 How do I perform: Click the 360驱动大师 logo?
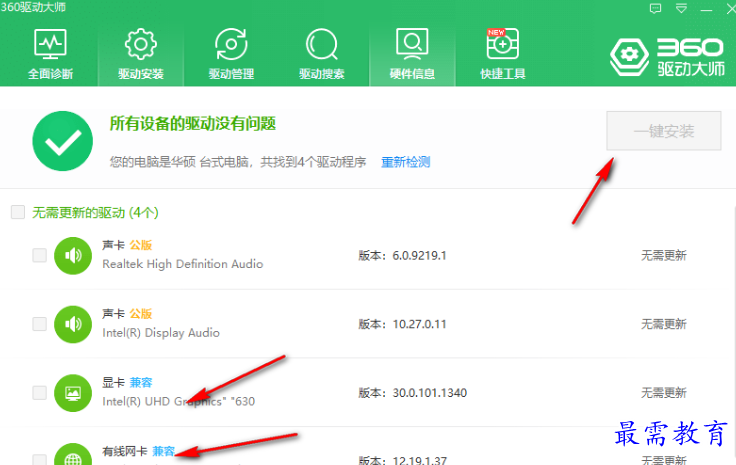[667, 57]
